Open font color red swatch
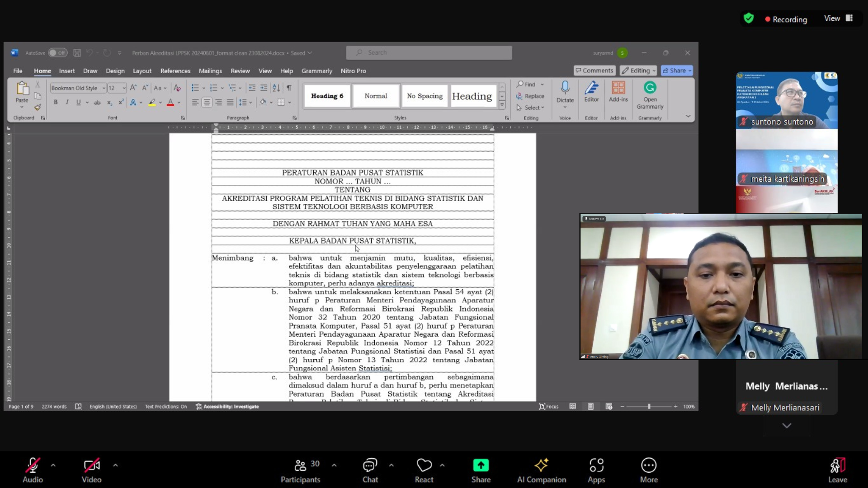Image resolution: width=868 pixels, height=488 pixels. 170,103
